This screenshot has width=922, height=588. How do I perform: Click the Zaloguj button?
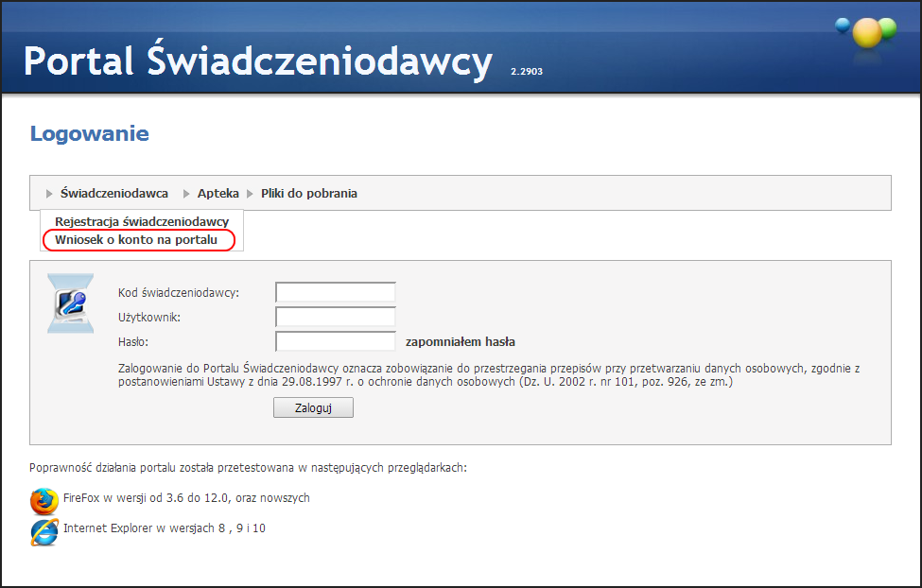tap(313, 407)
